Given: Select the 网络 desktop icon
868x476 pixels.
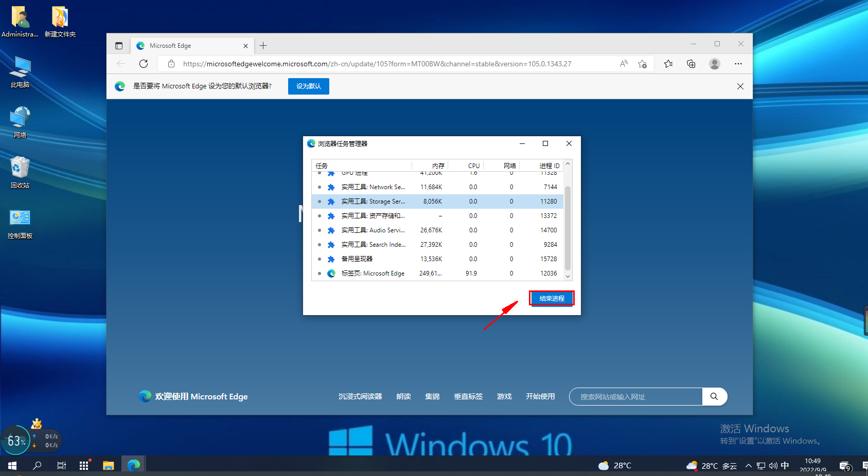Looking at the screenshot, I should [x=20, y=122].
